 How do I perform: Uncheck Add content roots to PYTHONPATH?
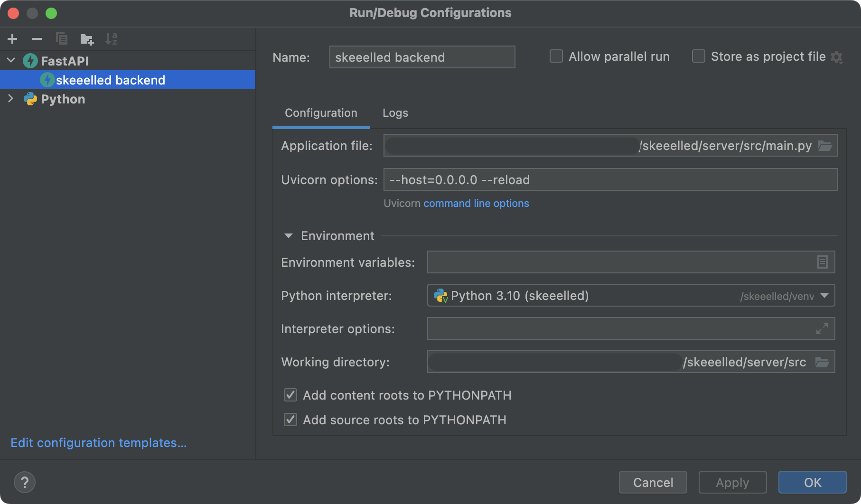point(290,395)
